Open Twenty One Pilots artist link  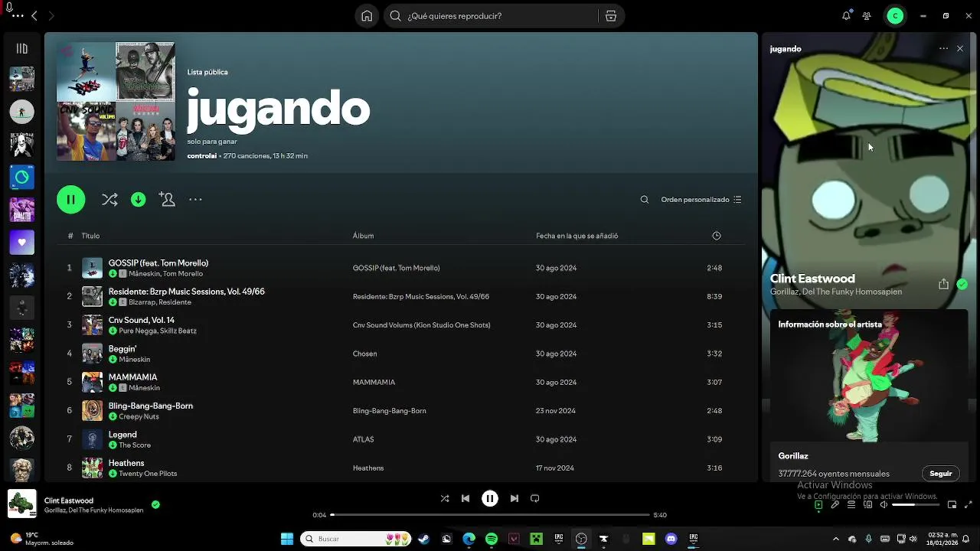(148, 474)
